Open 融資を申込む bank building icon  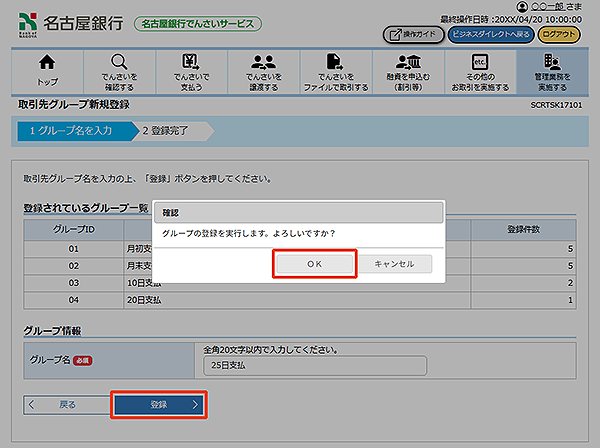407,64
